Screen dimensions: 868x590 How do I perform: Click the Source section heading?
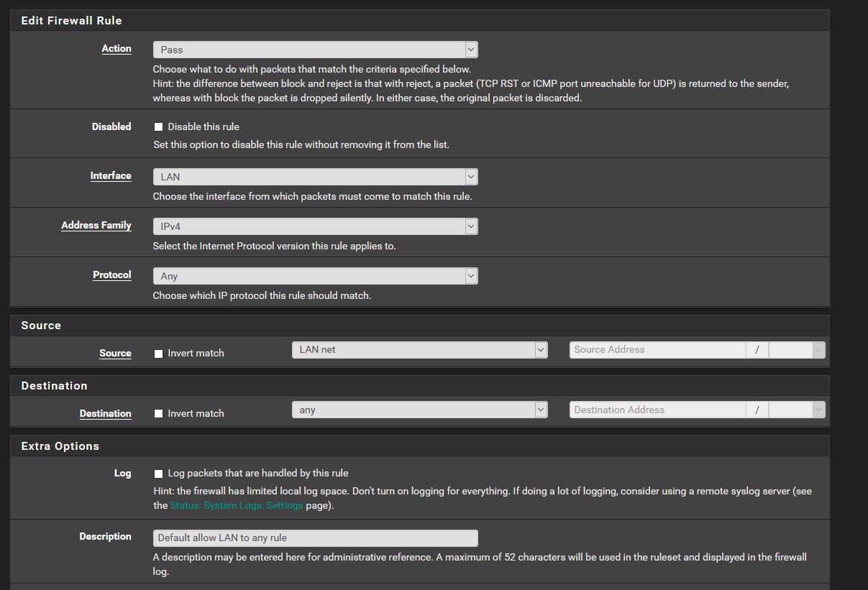[x=41, y=326]
